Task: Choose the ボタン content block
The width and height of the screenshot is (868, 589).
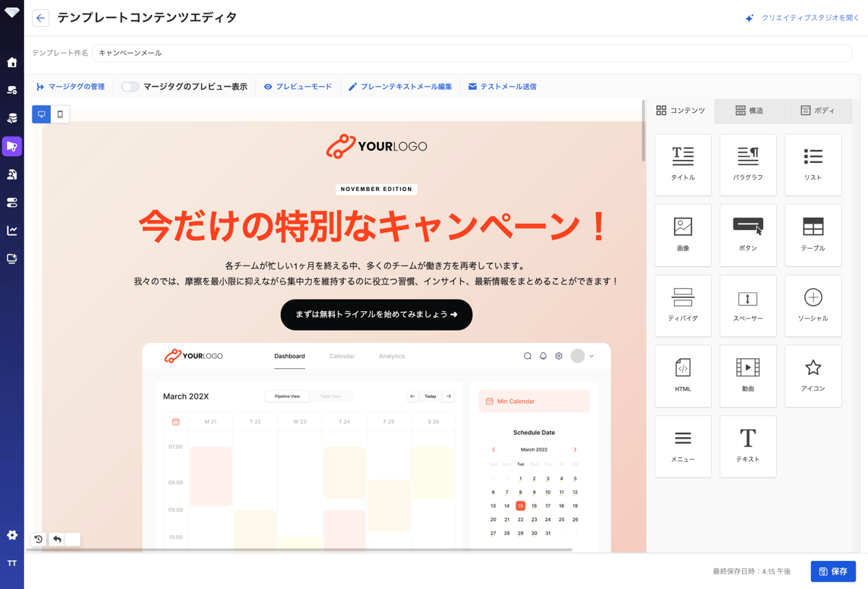Action: tap(748, 235)
